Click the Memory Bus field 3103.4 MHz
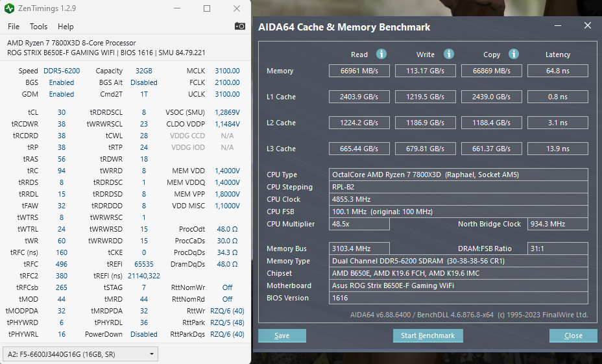Image resolution: width=602 pixels, height=364 pixels. click(x=359, y=249)
